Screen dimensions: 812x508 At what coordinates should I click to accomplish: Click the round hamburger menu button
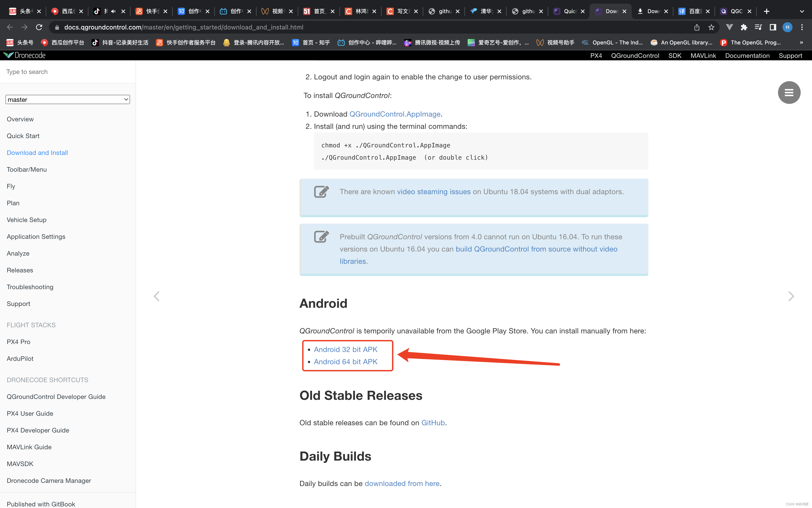coord(789,92)
